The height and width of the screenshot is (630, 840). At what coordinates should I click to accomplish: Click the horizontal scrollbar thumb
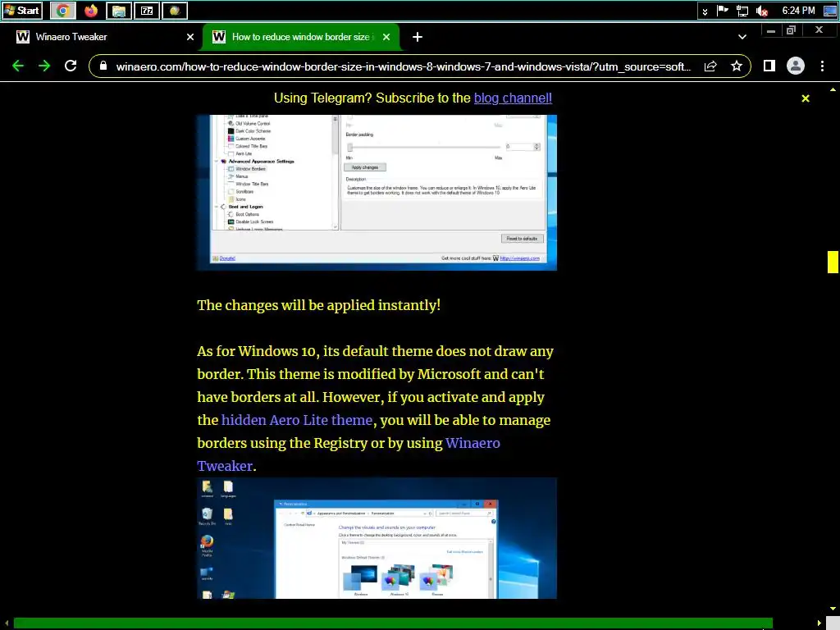click(x=393, y=623)
